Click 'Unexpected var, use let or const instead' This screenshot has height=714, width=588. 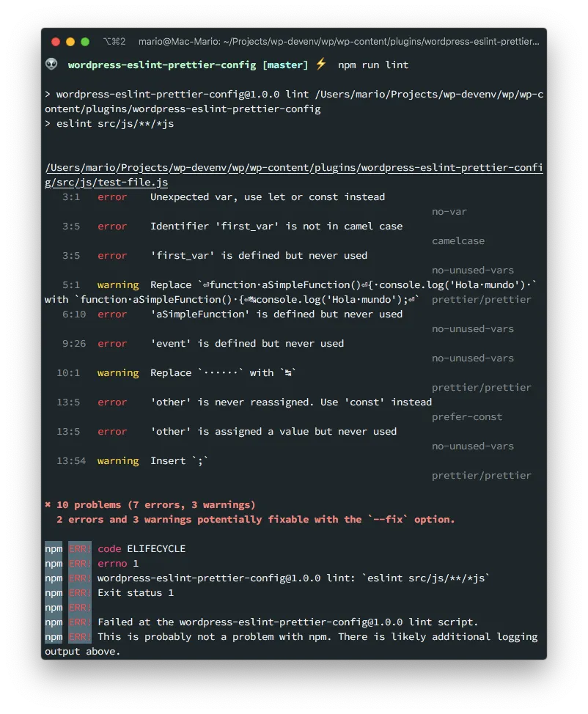pyautogui.click(x=268, y=196)
